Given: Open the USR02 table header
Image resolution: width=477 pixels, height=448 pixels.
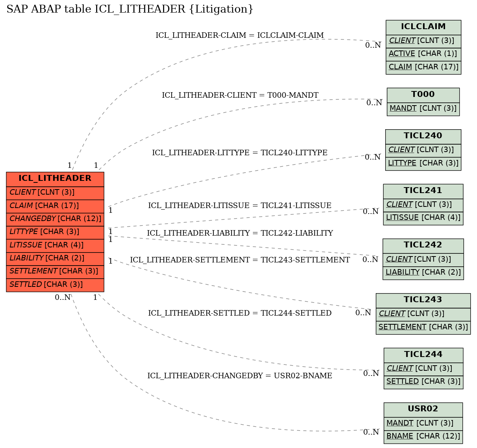Looking at the screenshot, I should click(x=423, y=410).
